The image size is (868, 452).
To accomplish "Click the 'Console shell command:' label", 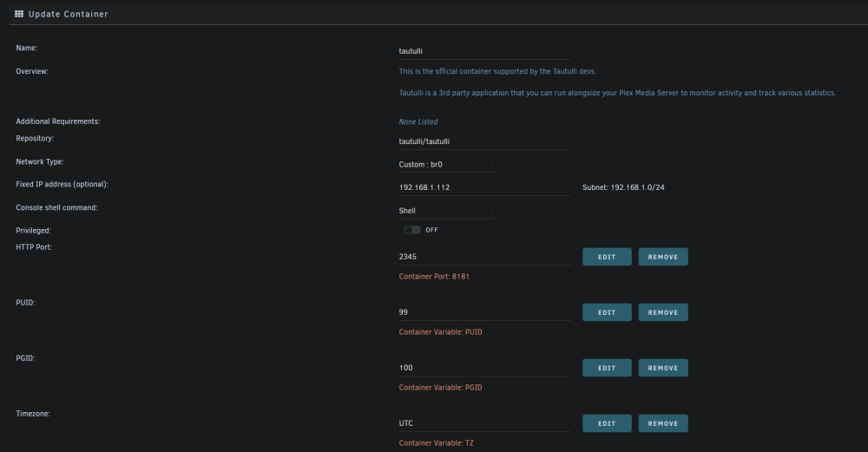I will (56, 207).
